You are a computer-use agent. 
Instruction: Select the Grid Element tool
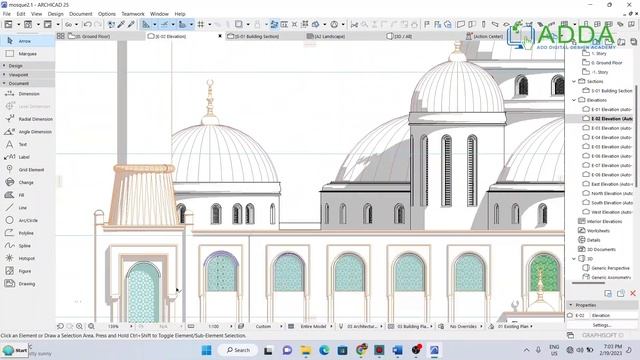[x=27, y=169]
